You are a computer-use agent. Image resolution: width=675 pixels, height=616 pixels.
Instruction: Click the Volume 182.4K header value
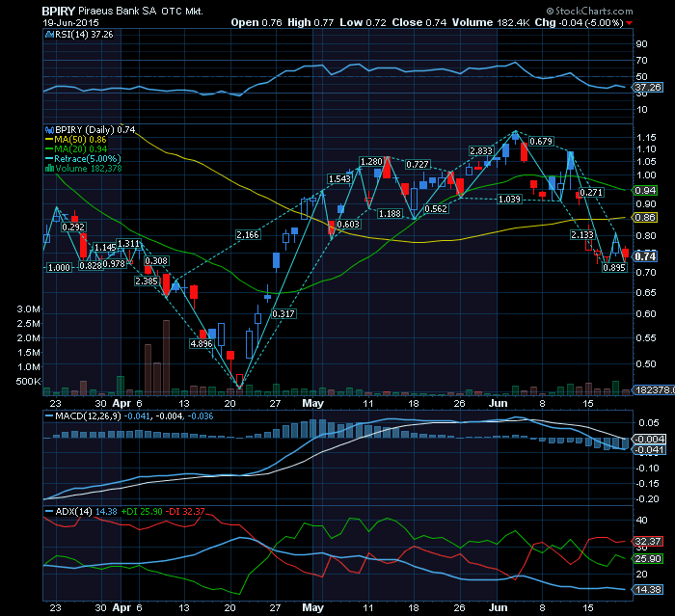491,22
